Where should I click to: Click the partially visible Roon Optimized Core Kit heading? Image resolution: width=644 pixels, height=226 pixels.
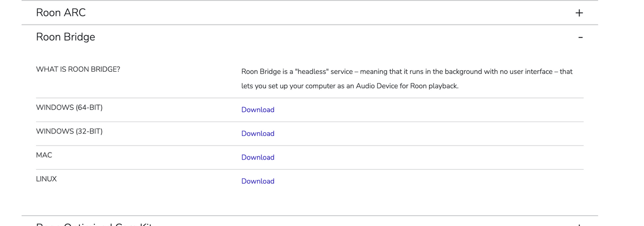click(94, 224)
